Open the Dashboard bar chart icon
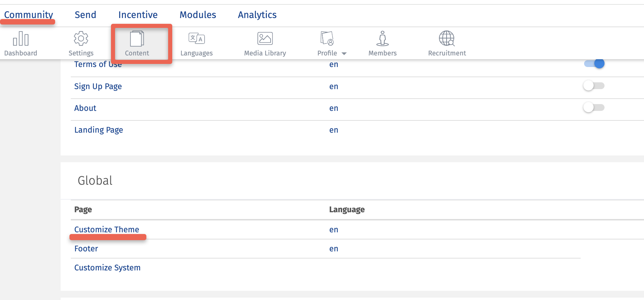644x300 pixels. 21,39
